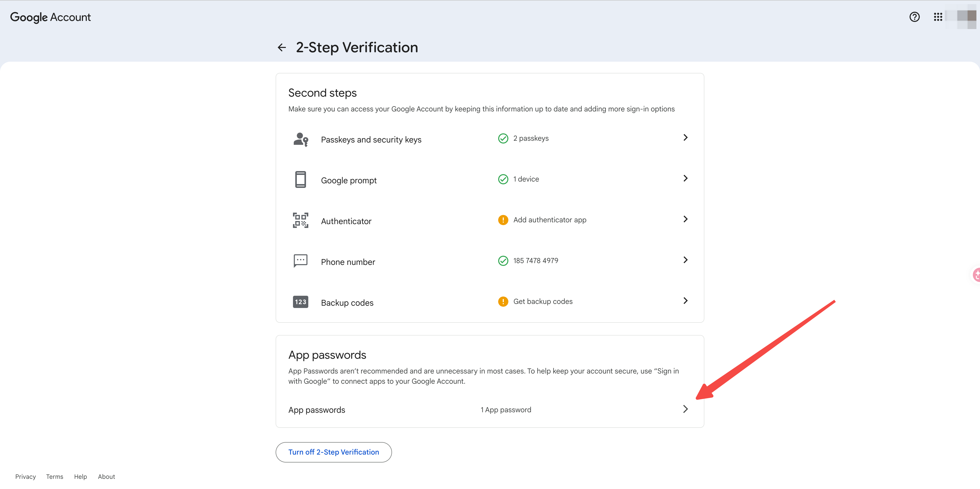Viewport: 980px width, 489px height.
Task: Click the App passwords row label
Action: 317,410
